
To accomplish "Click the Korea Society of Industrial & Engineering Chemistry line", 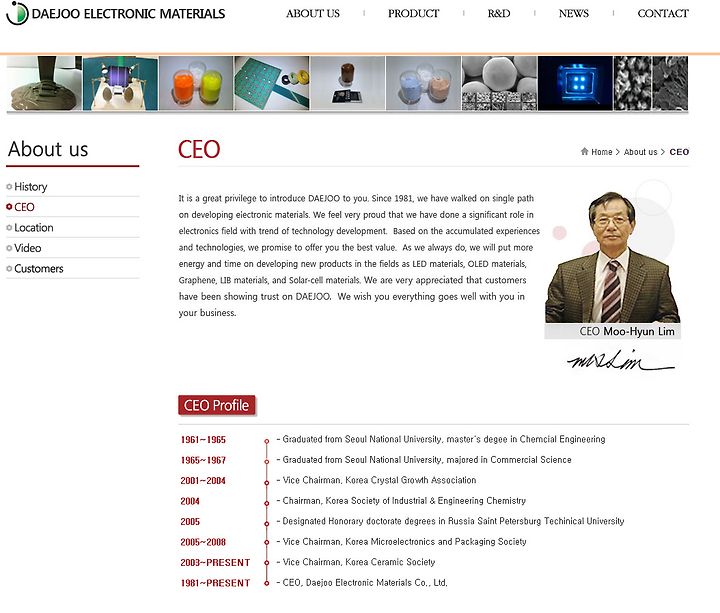I will pos(401,501).
